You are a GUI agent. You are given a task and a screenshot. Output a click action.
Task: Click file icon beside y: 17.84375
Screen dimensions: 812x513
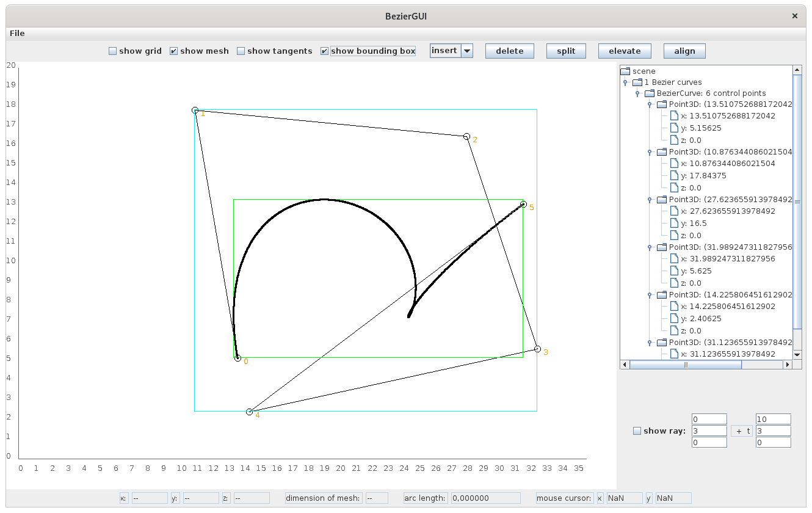pyautogui.click(x=674, y=176)
